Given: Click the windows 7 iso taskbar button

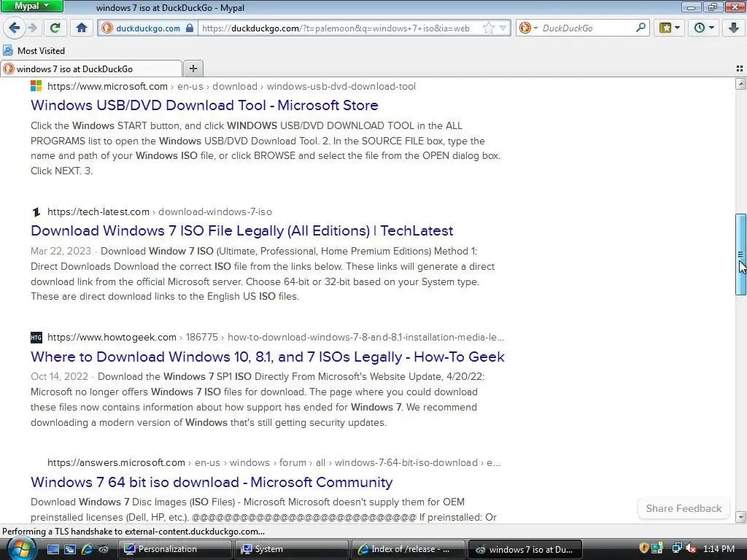Looking at the screenshot, I should click(x=525, y=549).
